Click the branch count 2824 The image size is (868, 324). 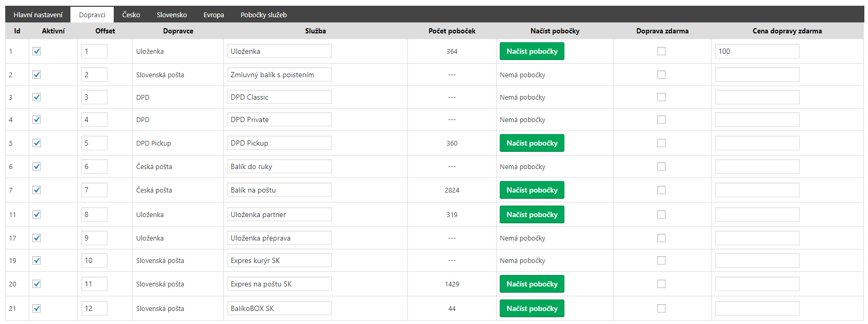(x=452, y=190)
